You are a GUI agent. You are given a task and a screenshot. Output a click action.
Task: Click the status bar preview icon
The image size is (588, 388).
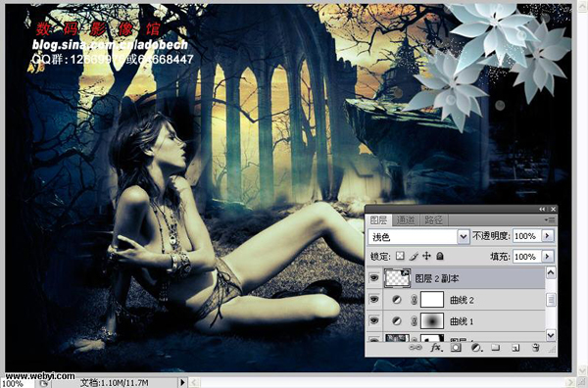point(44,383)
